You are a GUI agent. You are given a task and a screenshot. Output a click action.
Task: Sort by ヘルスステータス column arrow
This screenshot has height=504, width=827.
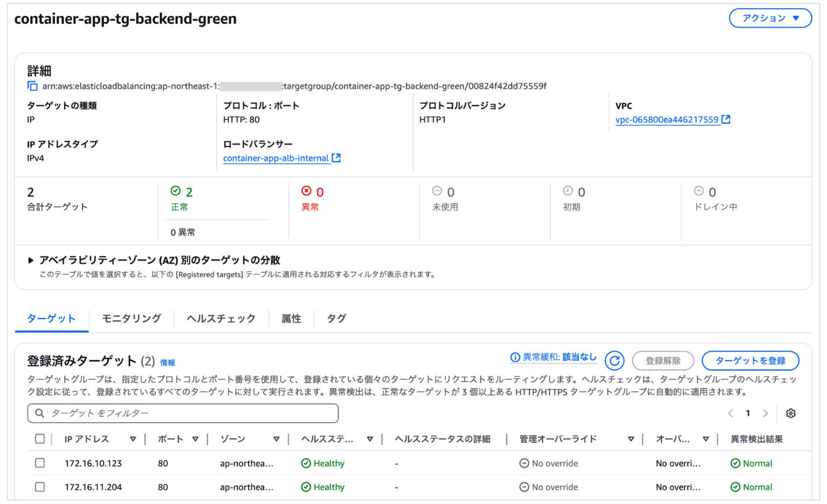370,439
